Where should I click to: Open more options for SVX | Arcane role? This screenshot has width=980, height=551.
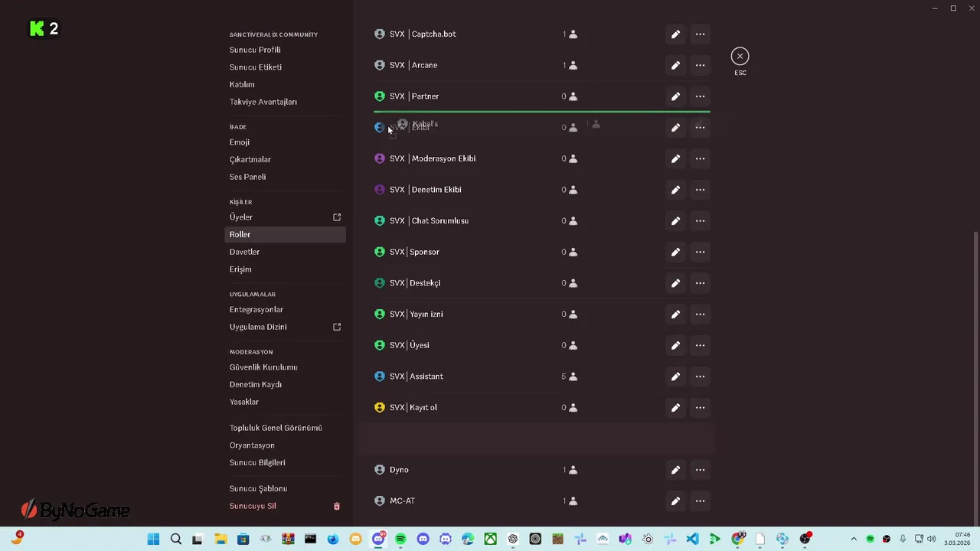point(700,65)
